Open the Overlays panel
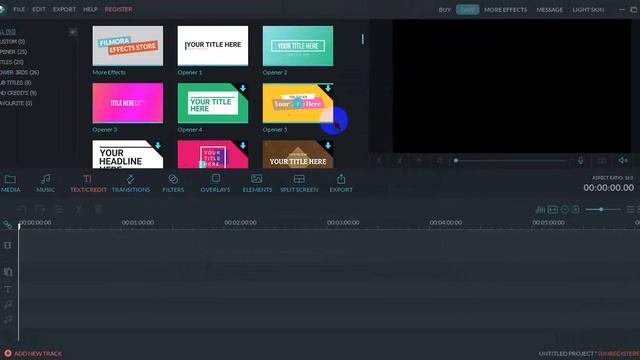The image size is (640, 360). pyautogui.click(x=215, y=183)
